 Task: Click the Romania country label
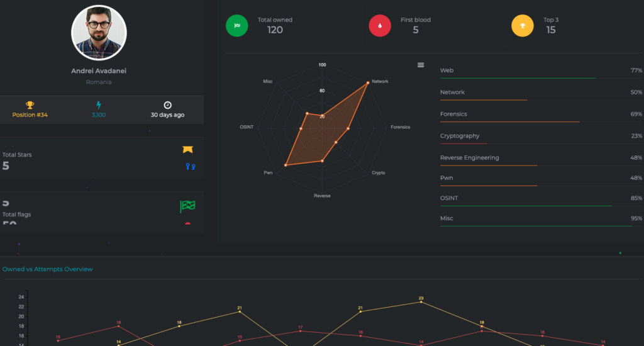99,82
